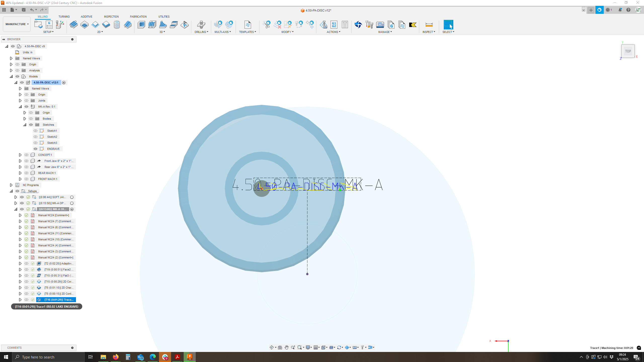Toggle visibility of ENGRAVE sketch

click(35, 149)
